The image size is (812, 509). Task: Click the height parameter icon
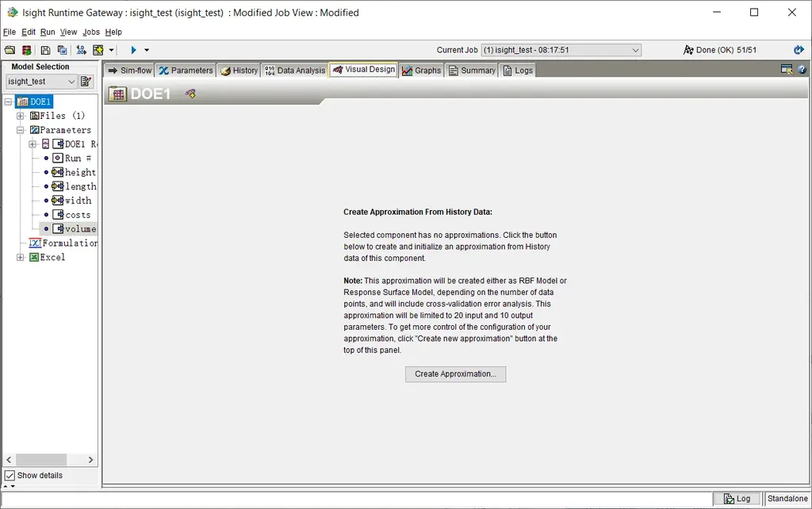tap(57, 172)
